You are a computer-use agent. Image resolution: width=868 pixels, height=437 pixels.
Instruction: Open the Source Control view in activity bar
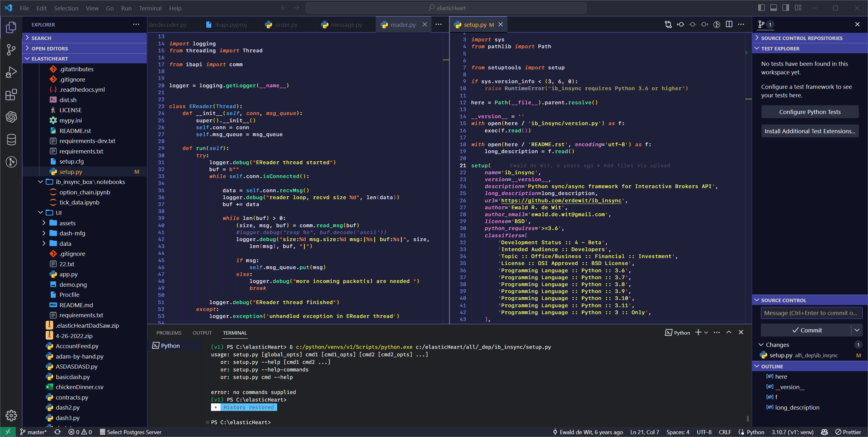tap(11, 49)
